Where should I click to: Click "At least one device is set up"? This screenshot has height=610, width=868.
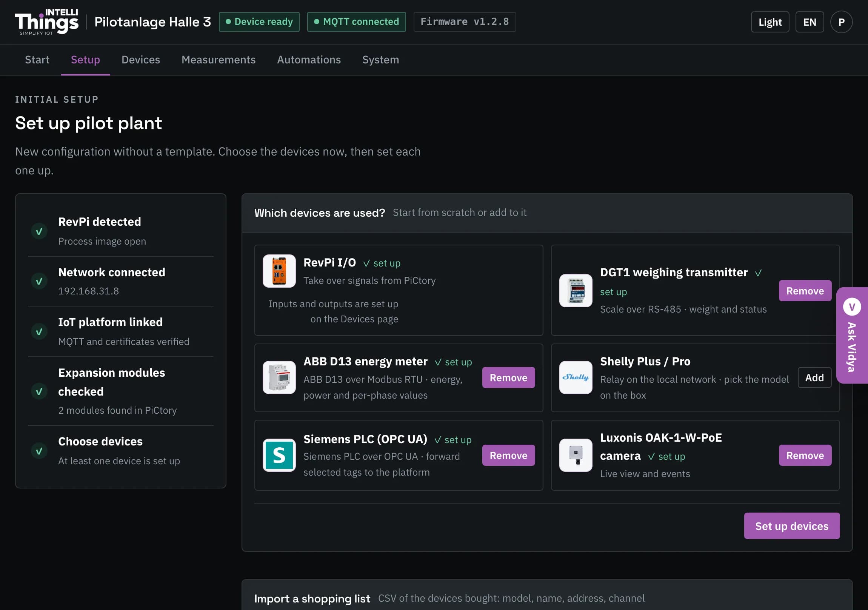(119, 461)
